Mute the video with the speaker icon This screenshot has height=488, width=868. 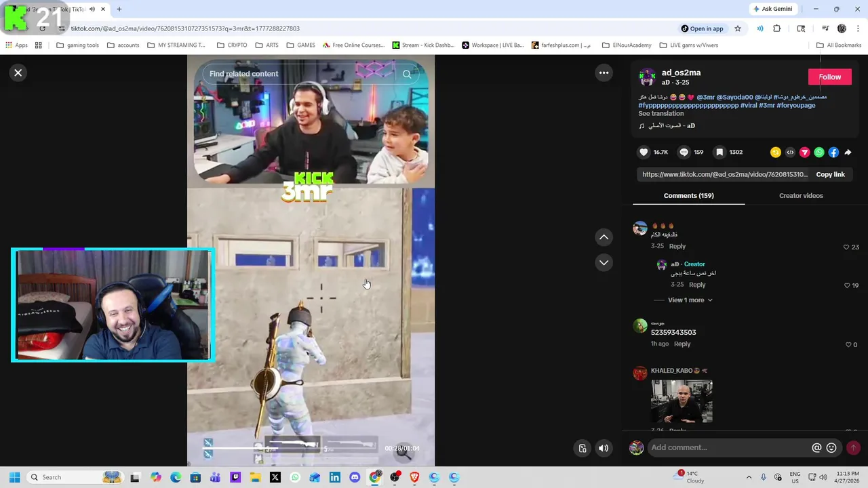tap(603, 448)
